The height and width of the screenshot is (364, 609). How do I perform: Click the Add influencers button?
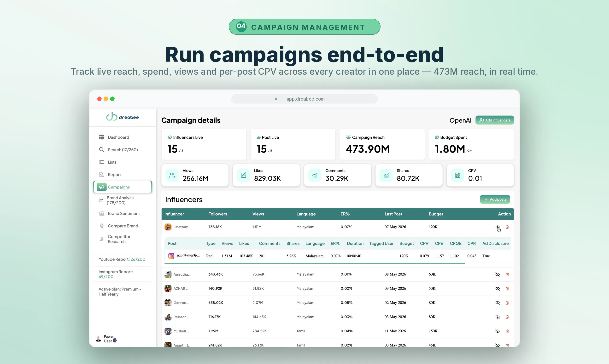(x=495, y=120)
